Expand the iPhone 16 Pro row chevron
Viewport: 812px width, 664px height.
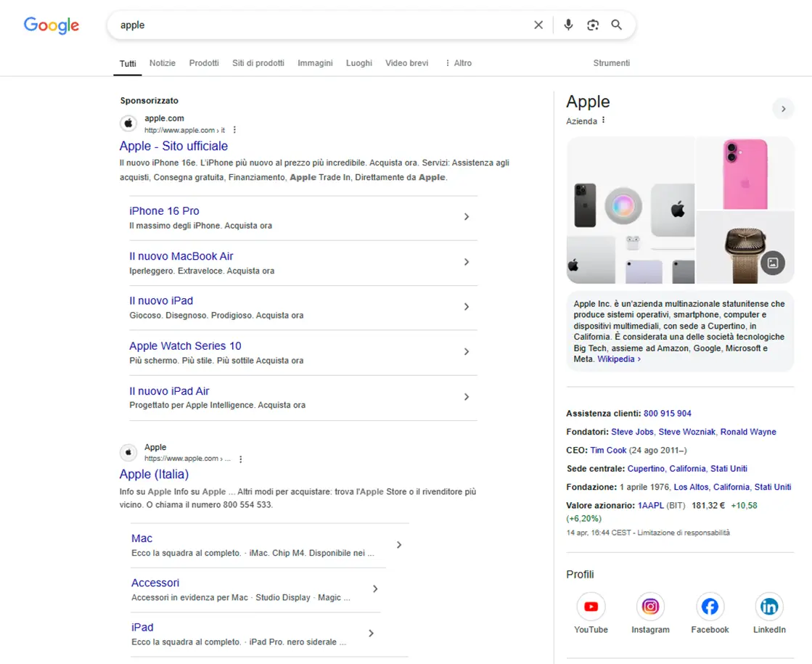pyautogui.click(x=467, y=216)
